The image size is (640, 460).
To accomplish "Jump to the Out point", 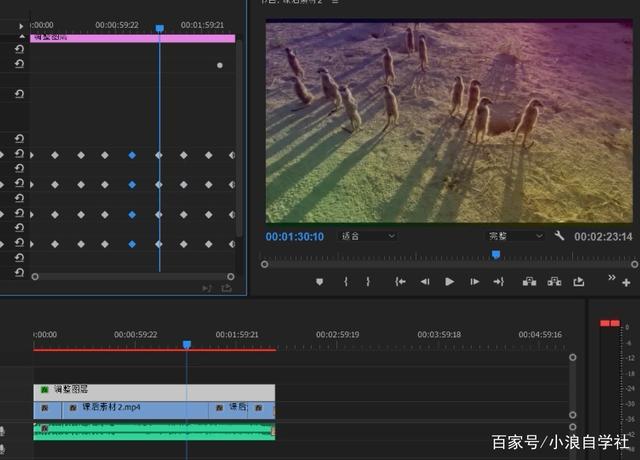I will (x=498, y=282).
